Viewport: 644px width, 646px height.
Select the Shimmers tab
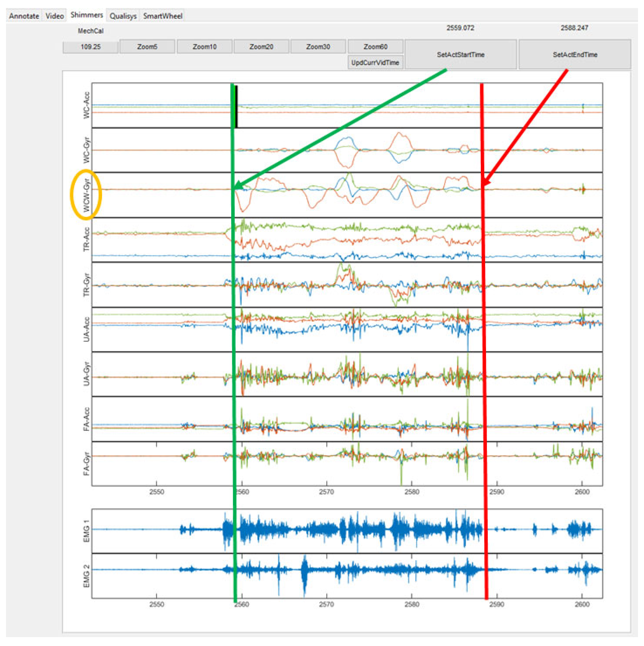click(87, 15)
